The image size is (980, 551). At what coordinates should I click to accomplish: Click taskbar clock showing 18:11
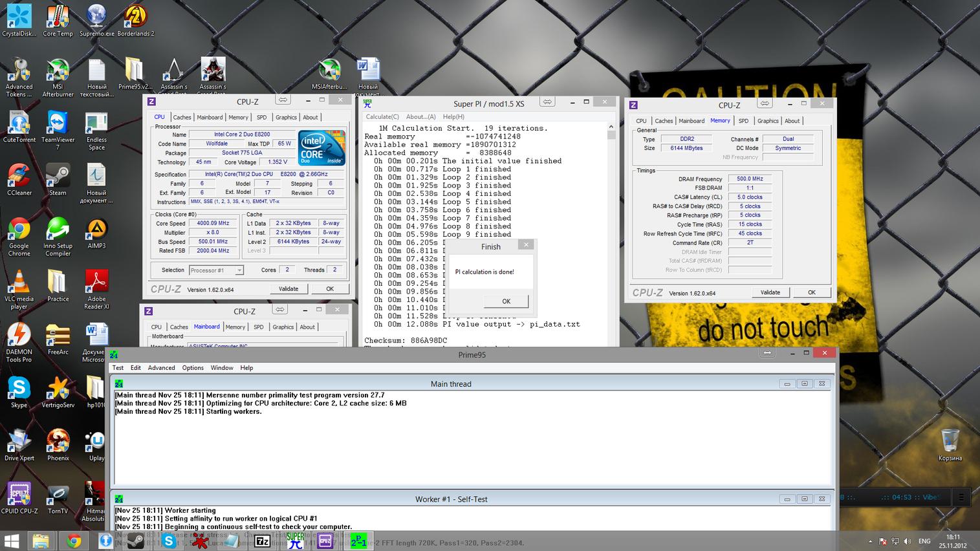(953, 541)
